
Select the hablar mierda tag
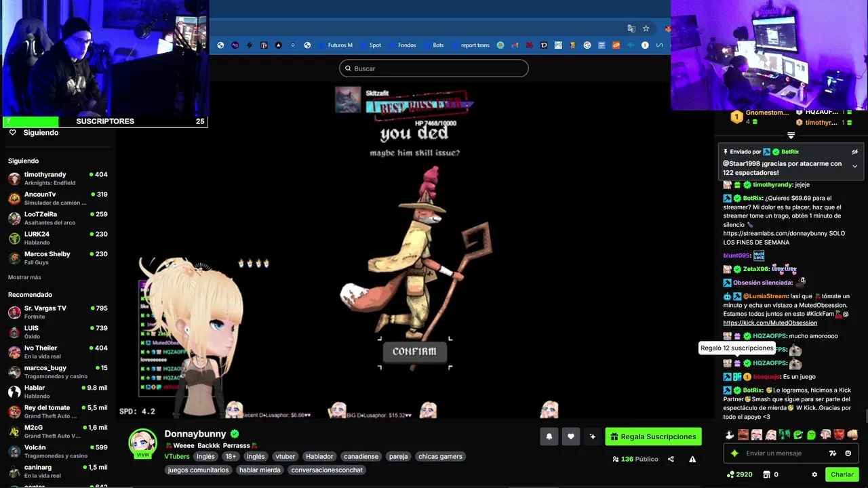click(x=260, y=470)
